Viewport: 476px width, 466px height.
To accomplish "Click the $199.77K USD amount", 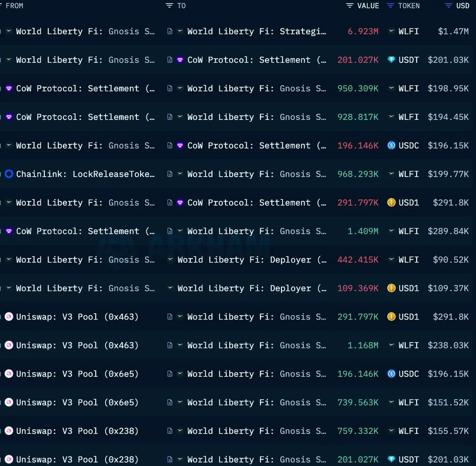I will coord(448,174).
